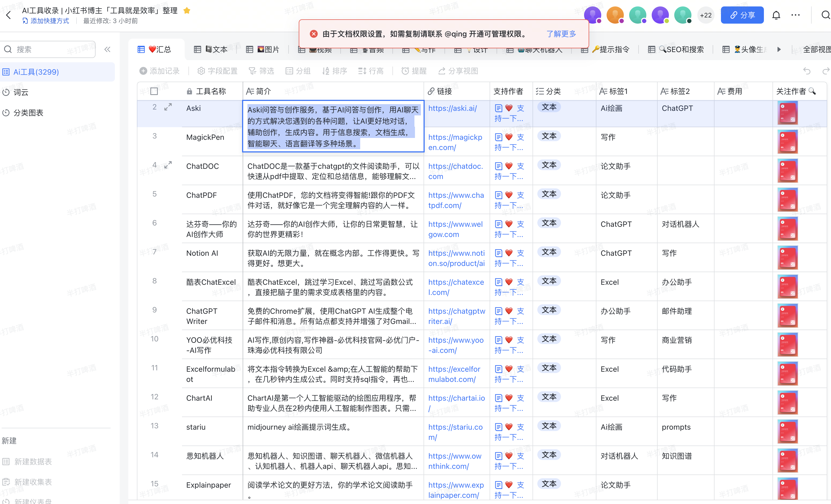The image size is (831, 504).
Task: Collapse the left sidebar with the chevron
Action: [x=107, y=49]
